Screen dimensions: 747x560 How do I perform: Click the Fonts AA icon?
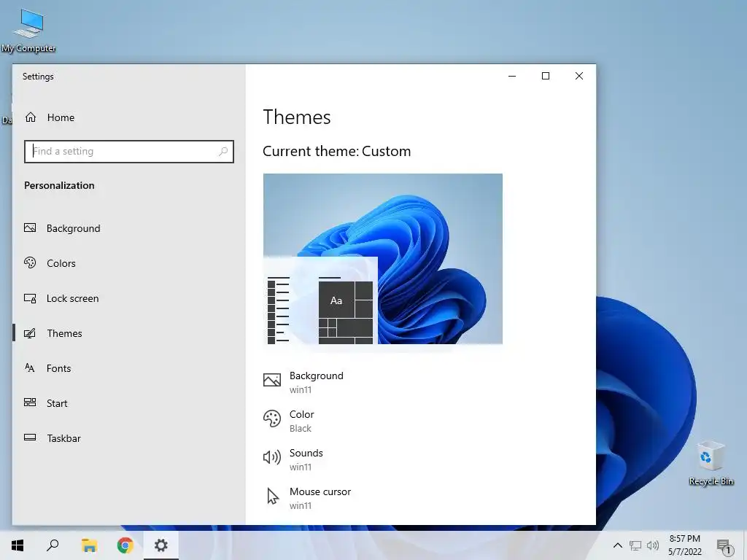29,367
